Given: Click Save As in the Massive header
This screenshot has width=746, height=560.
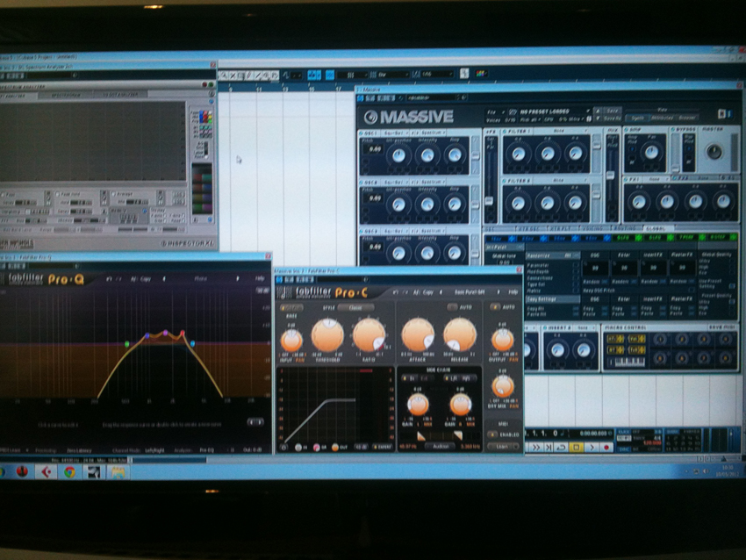Looking at the screenshot, I should 612,118.
